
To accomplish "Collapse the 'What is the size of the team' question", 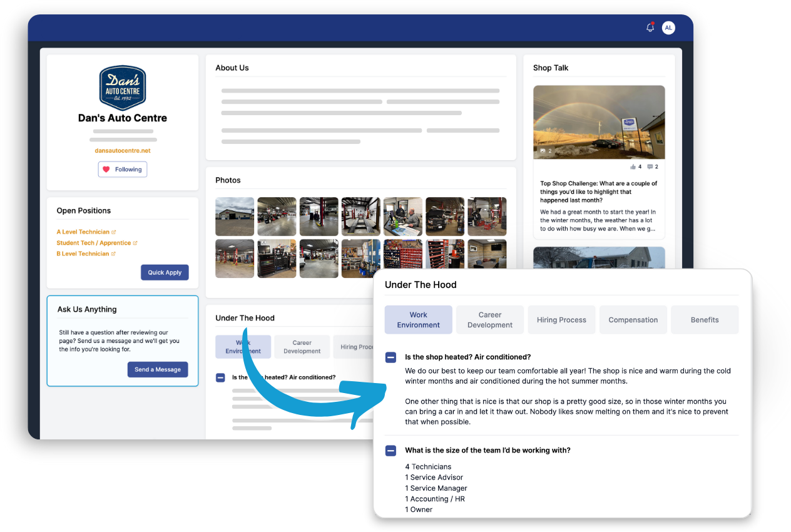I will pyautogui.click(x=390, y=451).
